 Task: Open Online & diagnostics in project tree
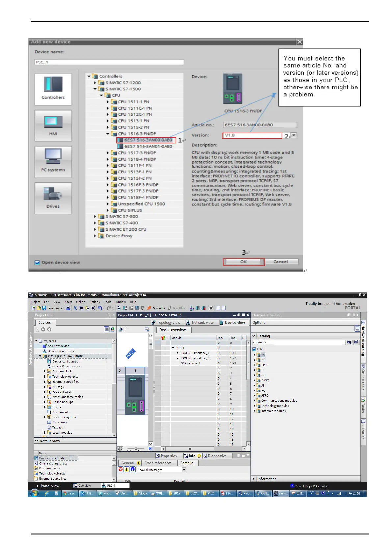66,366
